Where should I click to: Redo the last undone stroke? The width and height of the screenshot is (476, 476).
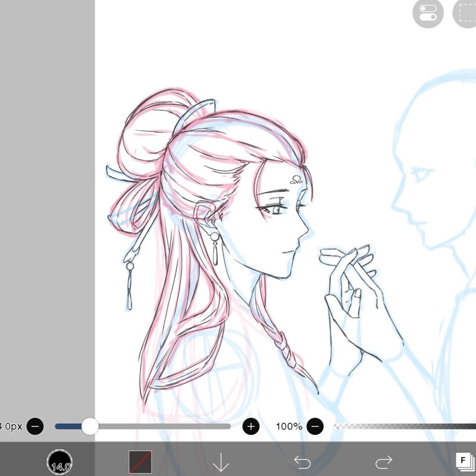coord(384,462)
